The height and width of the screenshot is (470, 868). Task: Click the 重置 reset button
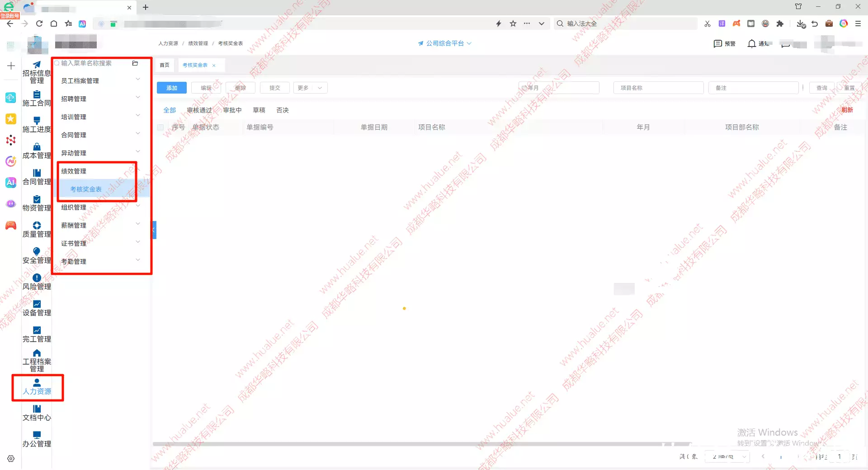(849, 88)
